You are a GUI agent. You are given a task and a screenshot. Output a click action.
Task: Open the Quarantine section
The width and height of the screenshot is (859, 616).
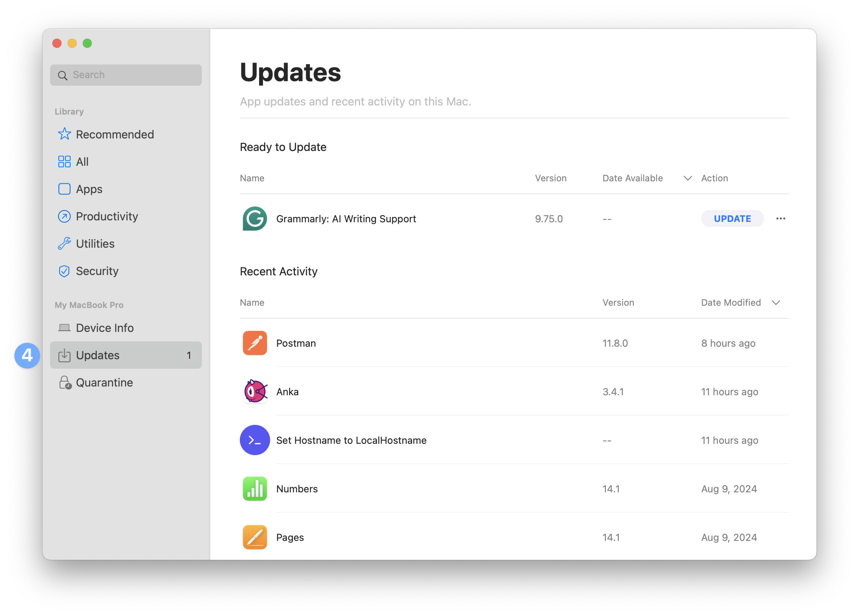(x=104, y=382)
